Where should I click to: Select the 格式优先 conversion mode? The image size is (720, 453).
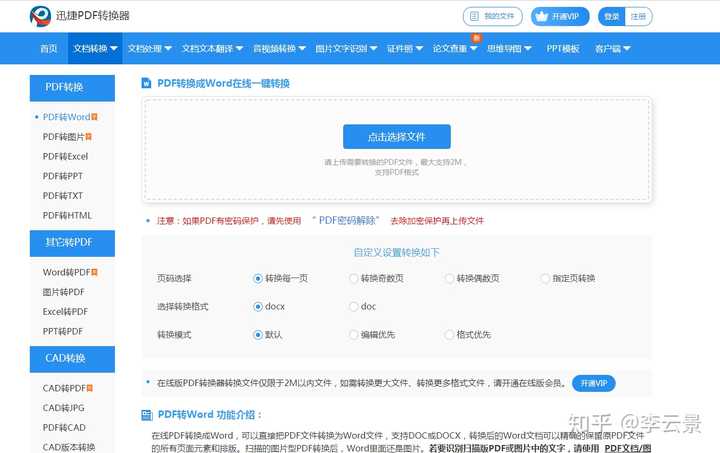point(449,335)
